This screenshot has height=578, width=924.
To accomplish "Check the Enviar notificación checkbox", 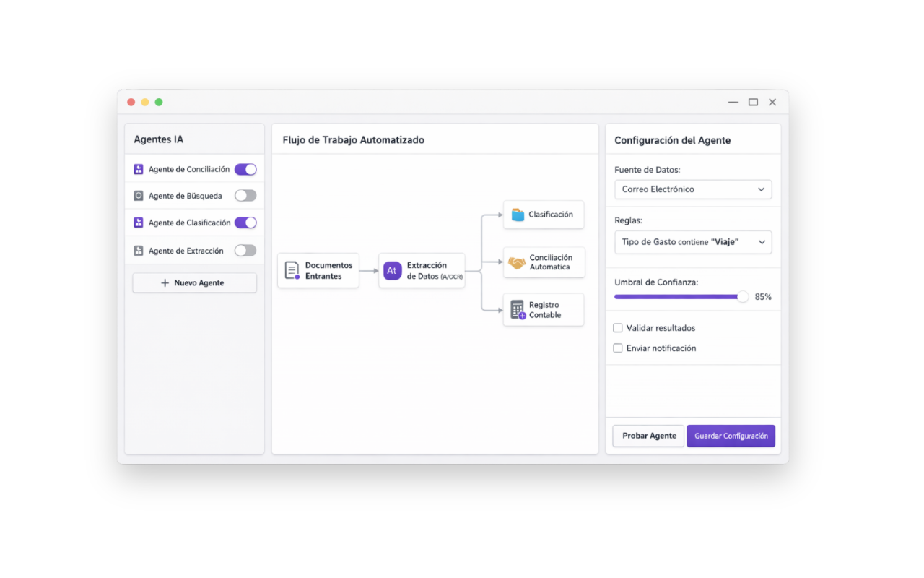I will 618,348.
